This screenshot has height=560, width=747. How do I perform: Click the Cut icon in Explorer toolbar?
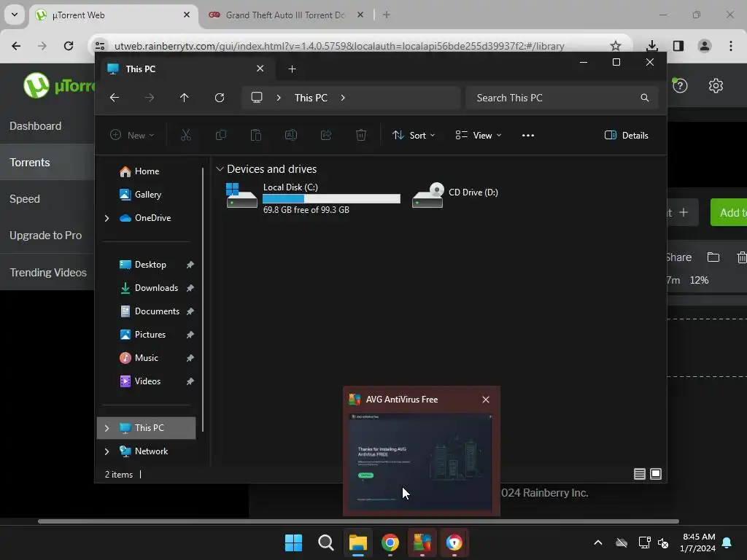[186, 135]
